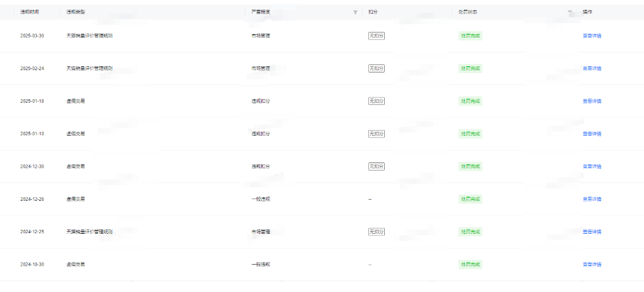Open 查看详情 for the 2024-10-30 record

pyautogui.click(x=591, y=265)
